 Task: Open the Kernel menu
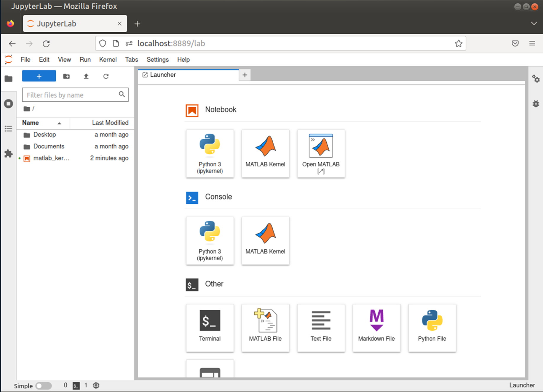point(108,60)
